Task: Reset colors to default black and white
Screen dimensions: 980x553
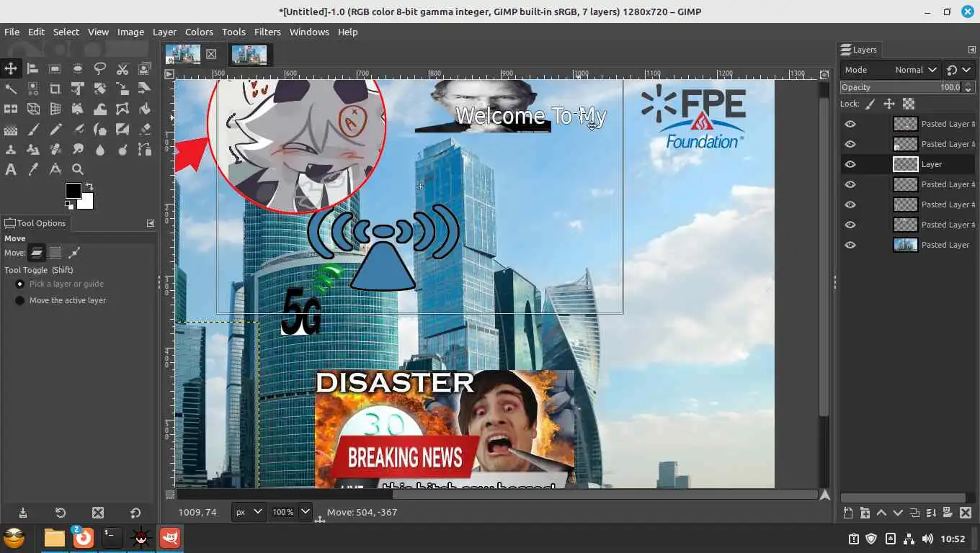Action: click(69, 205)
